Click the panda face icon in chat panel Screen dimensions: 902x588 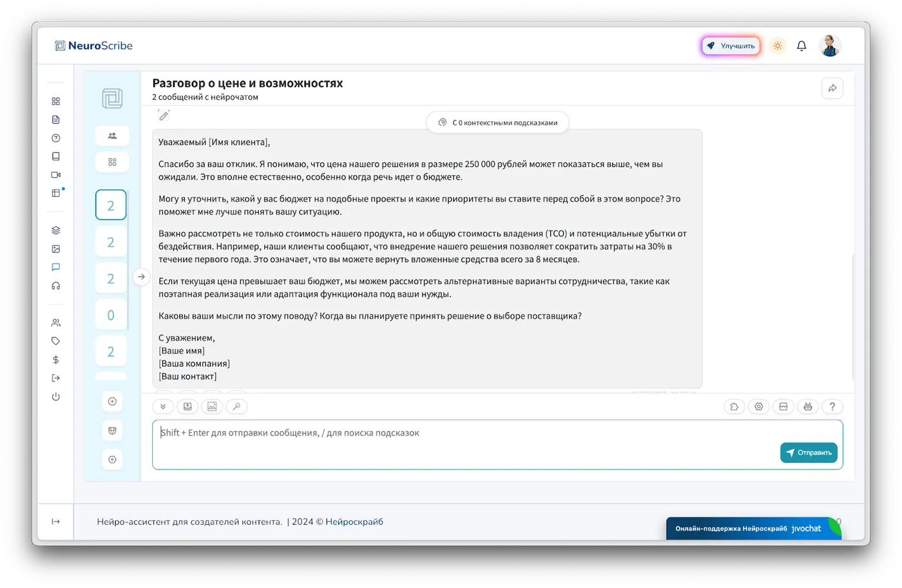click(x=112, y=431)
